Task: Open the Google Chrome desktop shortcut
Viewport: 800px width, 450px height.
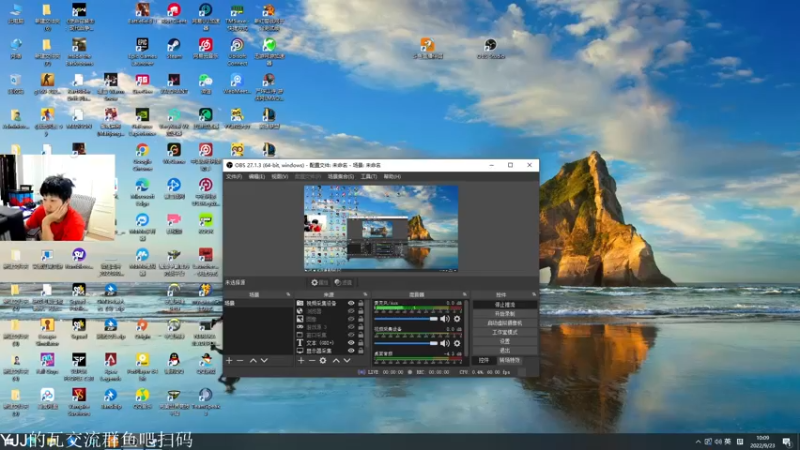Action: click(x=142, y=157)
